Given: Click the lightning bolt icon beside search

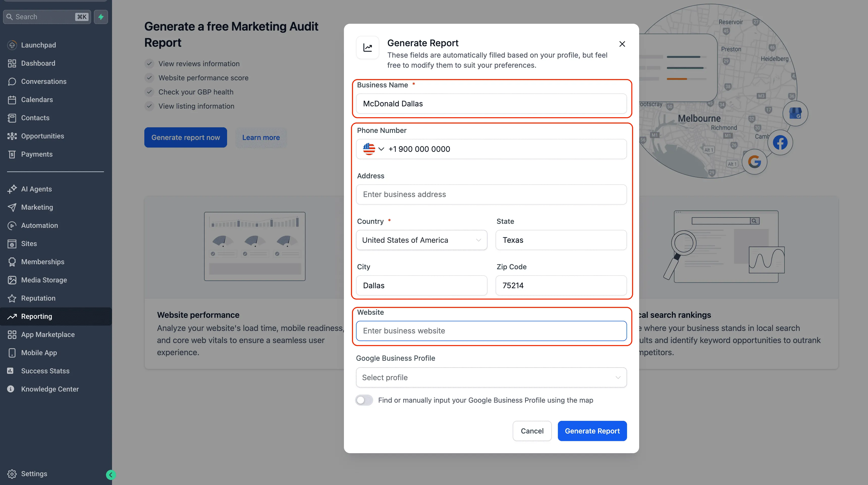Looking at the screenshot, I should pyautogui.click(x=101, y=16).
